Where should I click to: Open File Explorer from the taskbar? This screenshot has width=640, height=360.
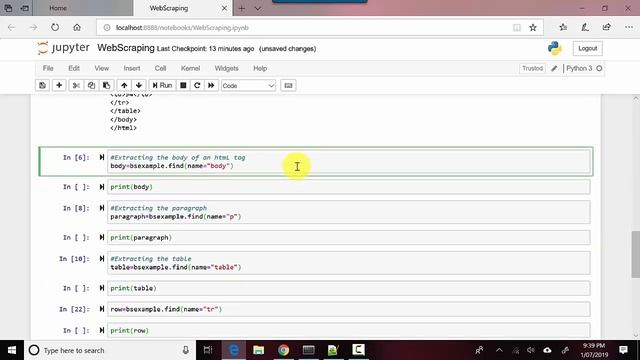(x=258, y=350)
